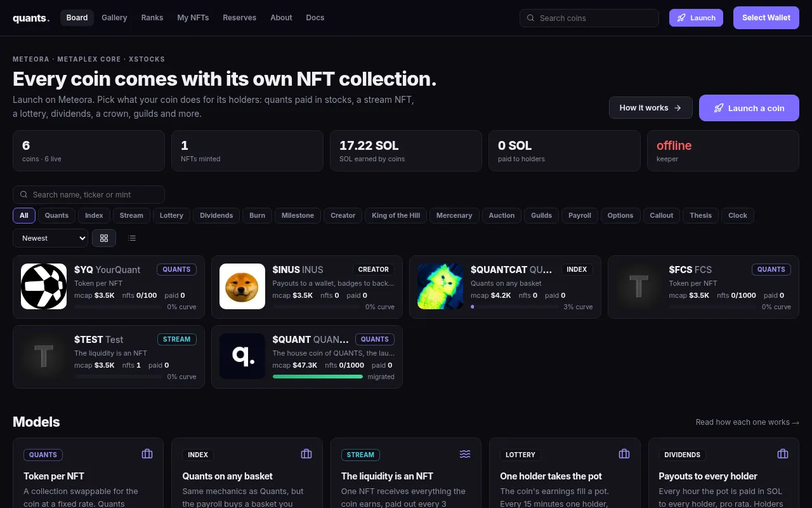Follow Read how each one works link
The image size is (812, 508).
747,422
